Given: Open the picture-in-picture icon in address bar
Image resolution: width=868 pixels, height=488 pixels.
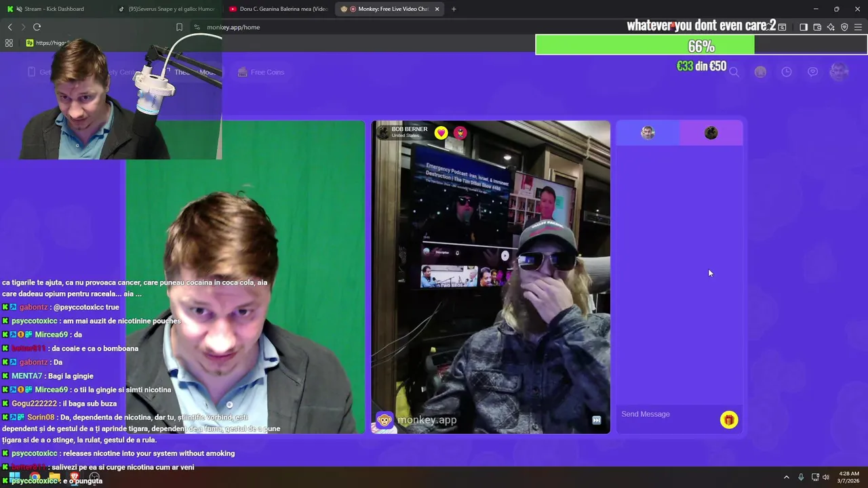Looking at the screenshot, I should pos(782,27).
